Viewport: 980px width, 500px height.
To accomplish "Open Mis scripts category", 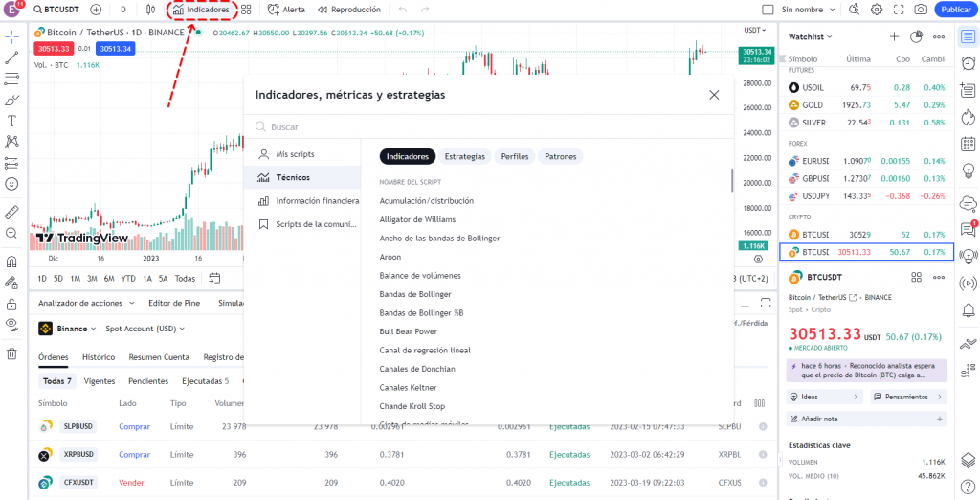I will click(302, 154).
